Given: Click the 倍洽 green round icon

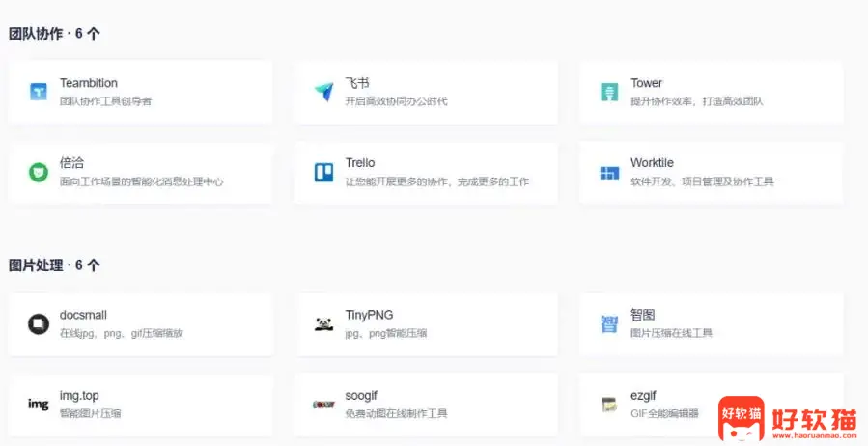Looking at the screenshot, I should [39, 172].
